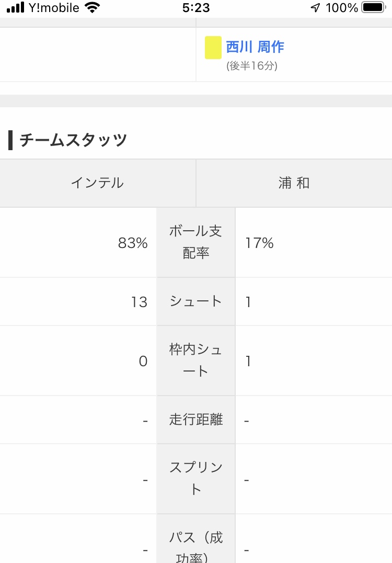Select the 浦和 team header
Screen dimensions: 392x563
294,183
